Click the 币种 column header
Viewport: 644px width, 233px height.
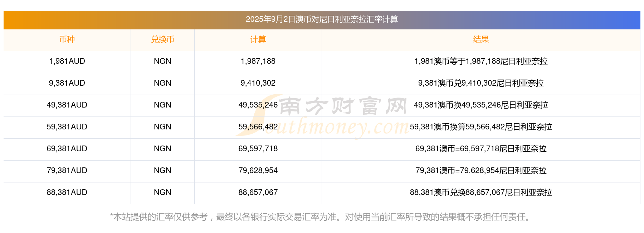click(67, 39)
